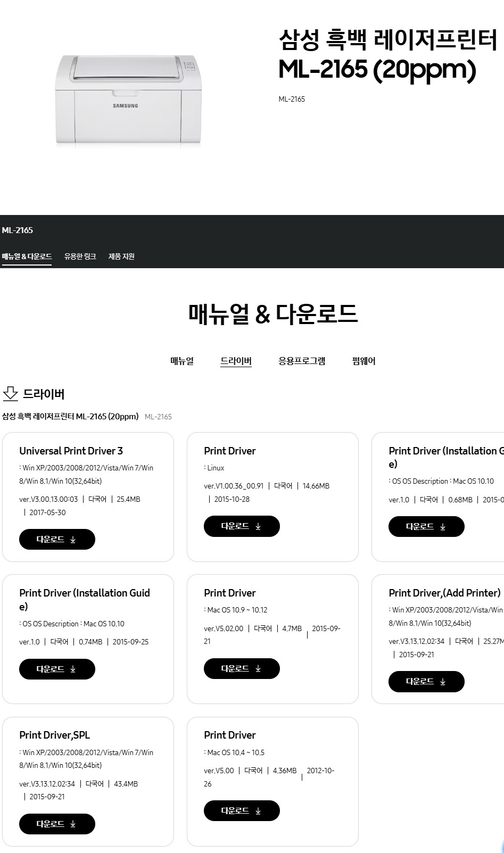Click download arrow icon for 0.68MB Installation Guide

tap(443, 527)
